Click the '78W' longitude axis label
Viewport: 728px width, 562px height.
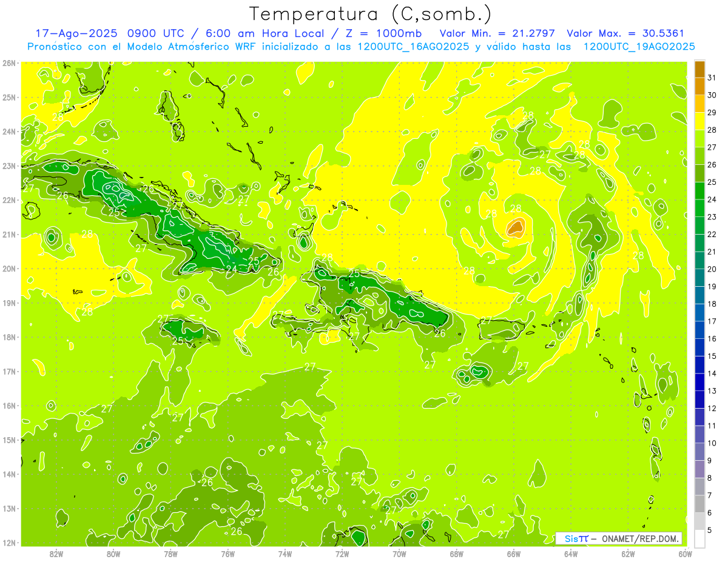point(170,554)
